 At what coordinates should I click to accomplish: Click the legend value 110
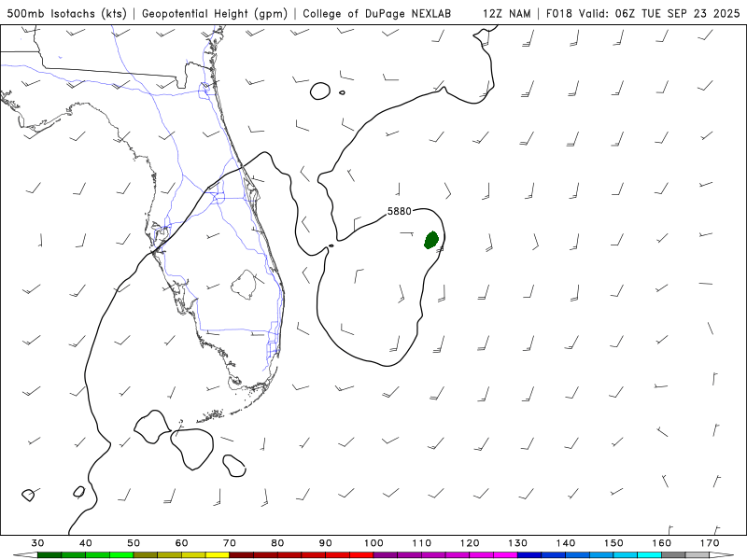(x=422, y=543)
